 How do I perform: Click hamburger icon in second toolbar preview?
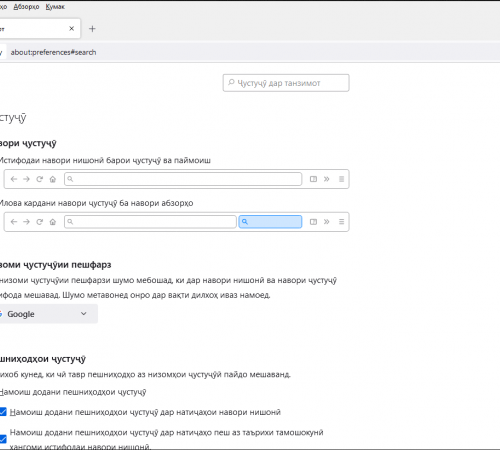pyautogui.click(x=341, y=222)
